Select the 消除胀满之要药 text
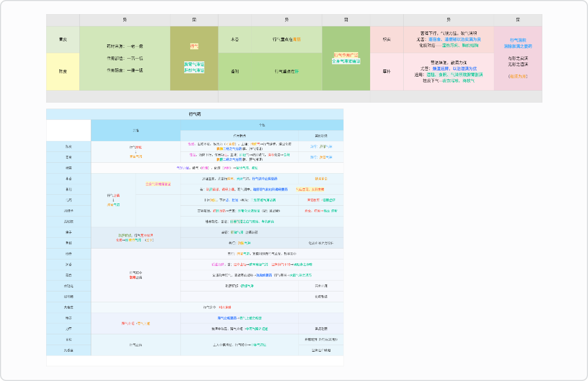 (518, 46)
